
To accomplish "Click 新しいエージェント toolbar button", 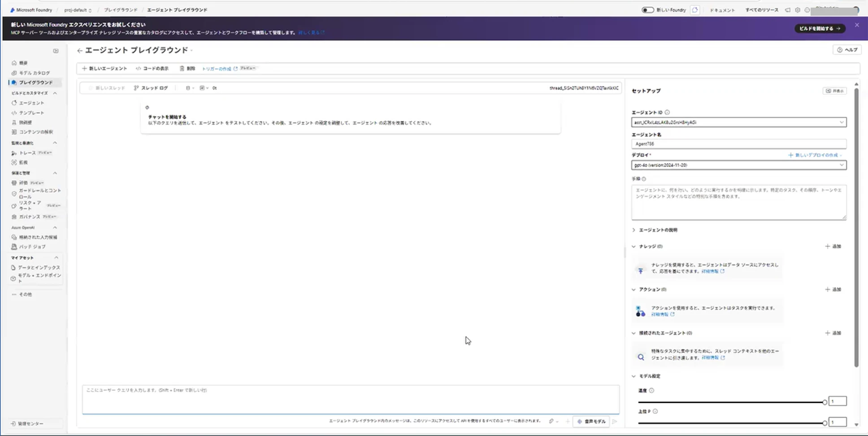I will coord(104,69).
